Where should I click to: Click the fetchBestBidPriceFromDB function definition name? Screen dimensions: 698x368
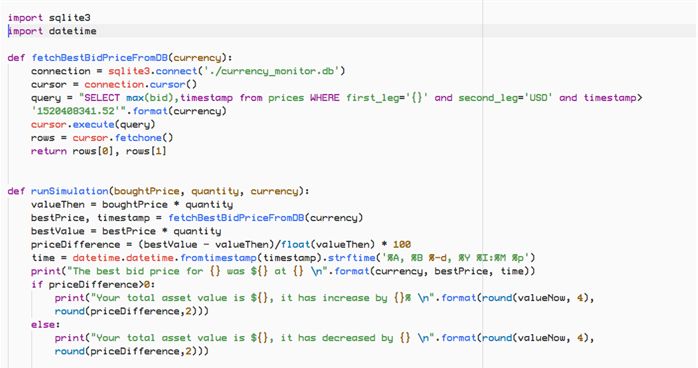[x=100, y=58]
